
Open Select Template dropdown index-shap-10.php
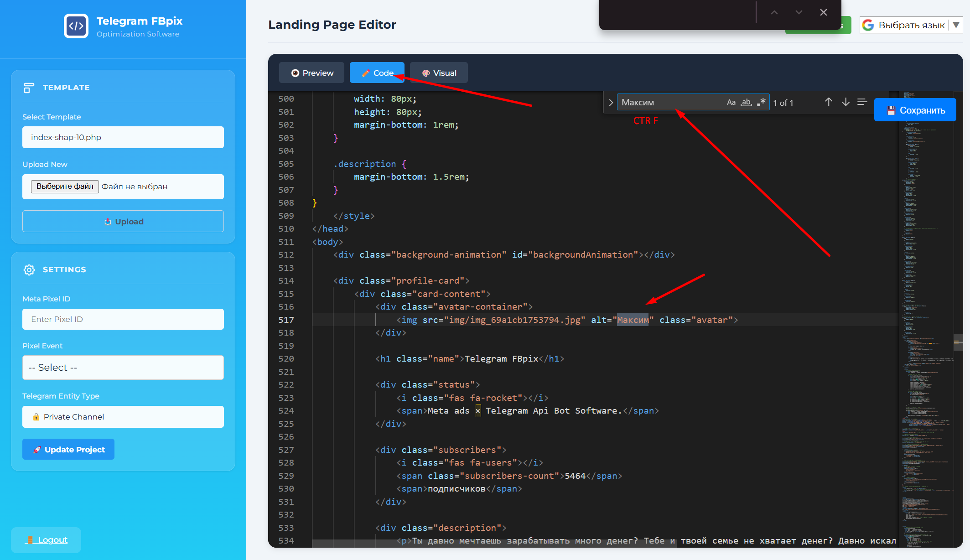click(x=123, y=137)
